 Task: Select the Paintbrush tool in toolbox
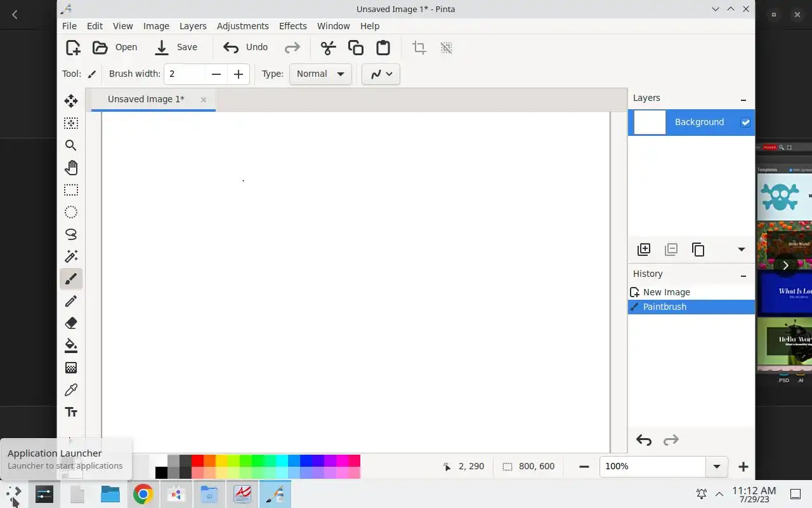coord(71,279)
